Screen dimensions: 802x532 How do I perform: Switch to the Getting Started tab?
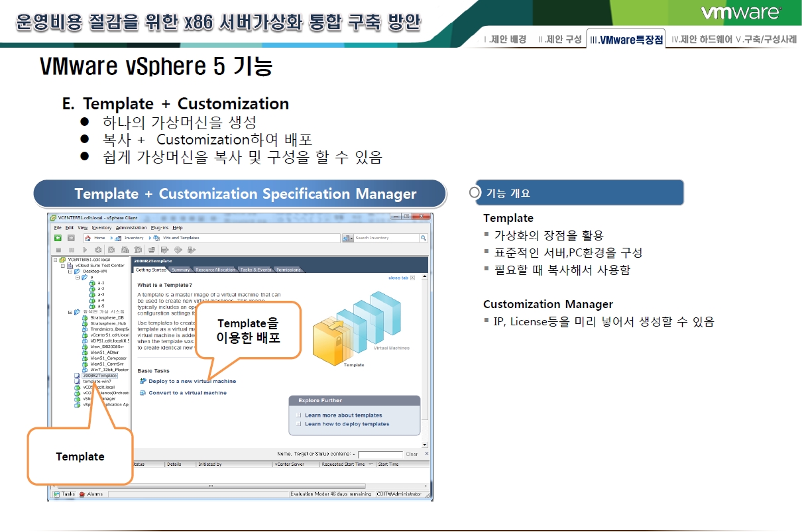(150, 270)
